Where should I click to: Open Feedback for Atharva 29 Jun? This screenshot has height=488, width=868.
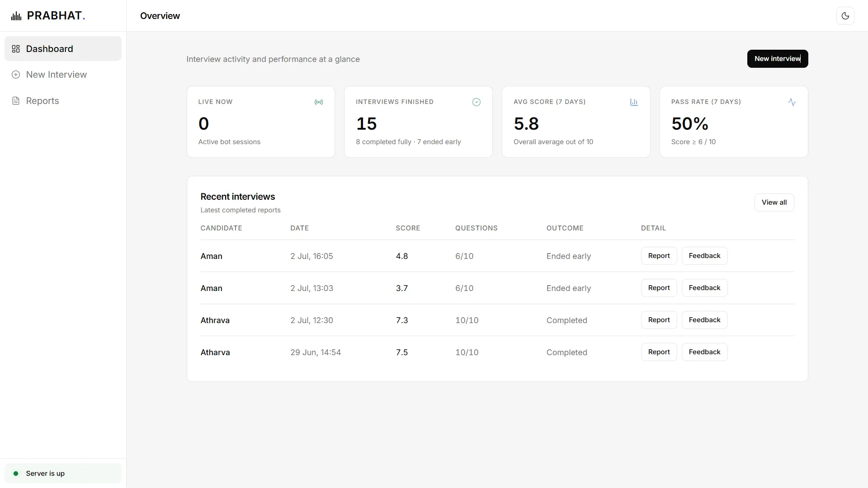click(704, 352)
